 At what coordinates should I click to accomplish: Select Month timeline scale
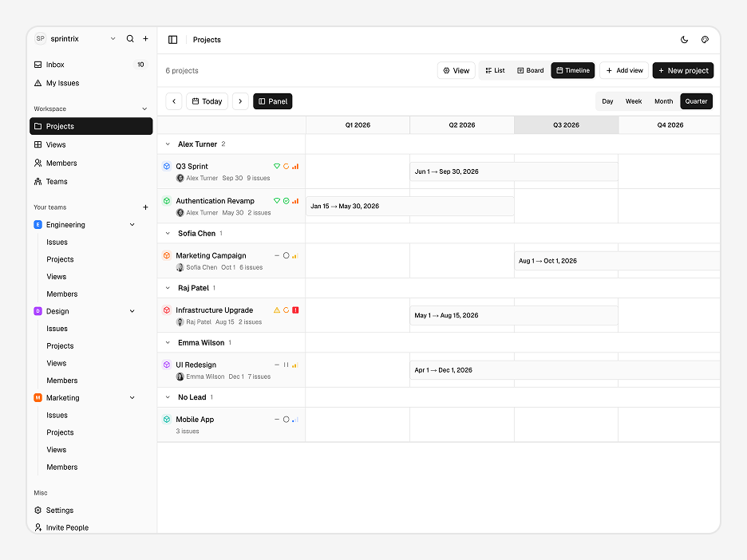pos(664,101)
